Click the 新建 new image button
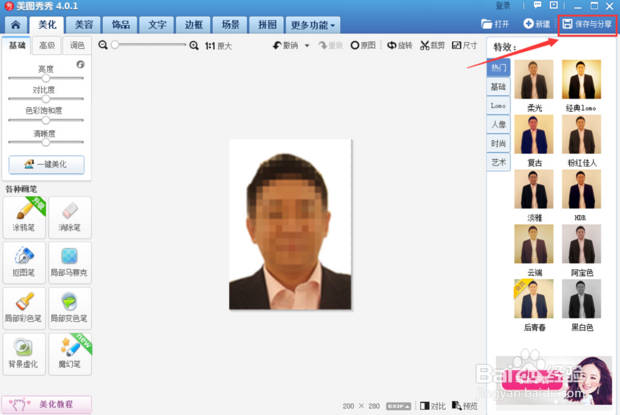The width and height of the screenshot is (620, 415). coord(537,24)
